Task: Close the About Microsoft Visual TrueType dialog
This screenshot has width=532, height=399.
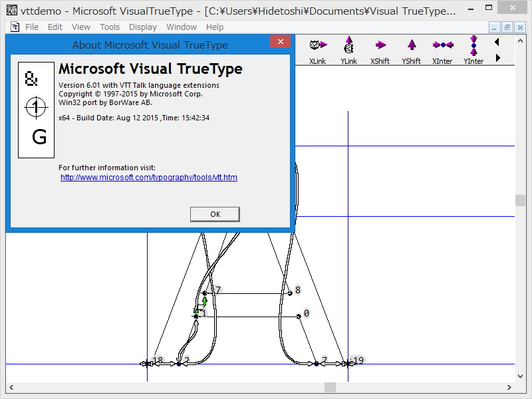Action: 280,41
